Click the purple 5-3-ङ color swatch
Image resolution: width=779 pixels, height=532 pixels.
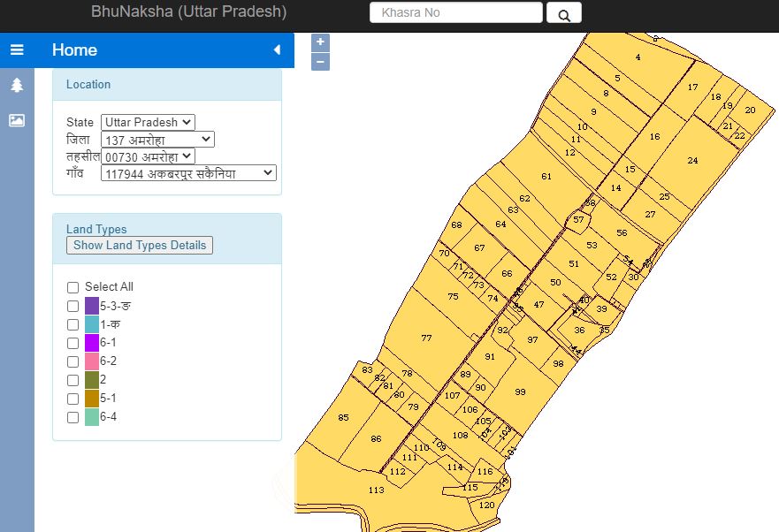[90, 306]
